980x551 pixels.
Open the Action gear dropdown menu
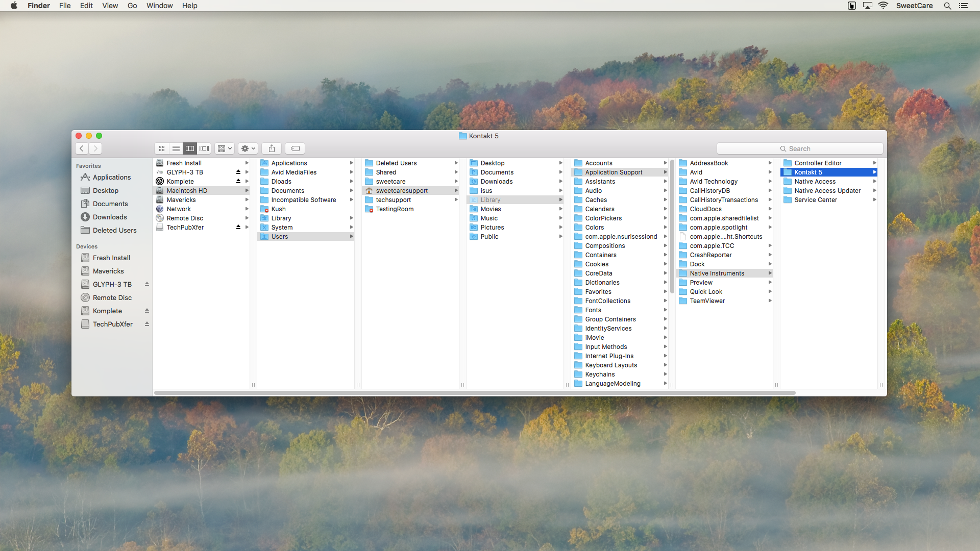tap(248, 148)
